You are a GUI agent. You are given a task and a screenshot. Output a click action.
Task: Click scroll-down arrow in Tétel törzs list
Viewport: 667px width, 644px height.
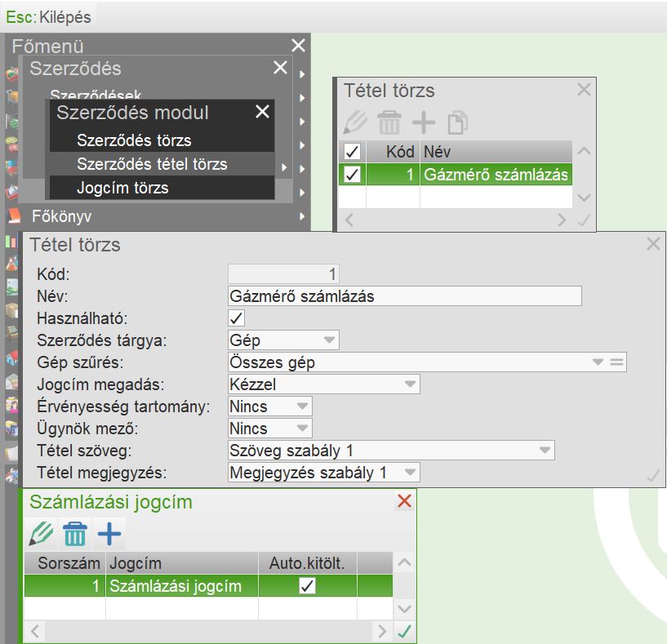[584, 198]
